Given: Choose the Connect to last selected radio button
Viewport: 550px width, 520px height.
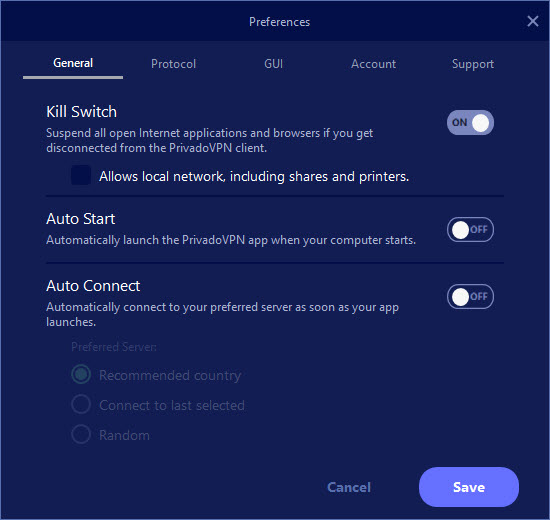Looking at the screenshot, I should 81,404.
